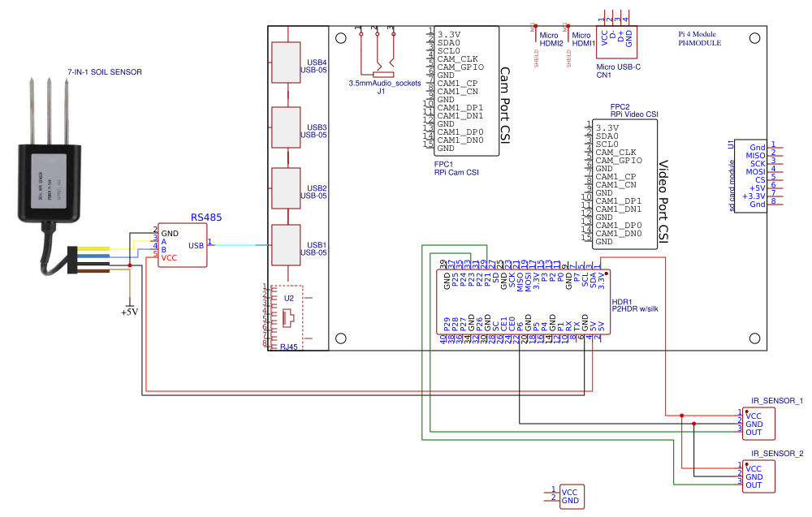Click the Micro USB-C CN1 label
The width and height of the screenshot is (812, 517).
[618, 71]
